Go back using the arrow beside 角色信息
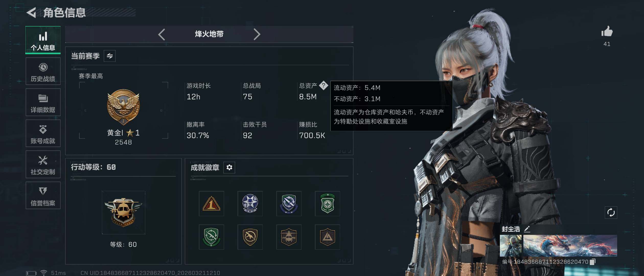Viewport: 644px width, 276px height. pos(32,13)
